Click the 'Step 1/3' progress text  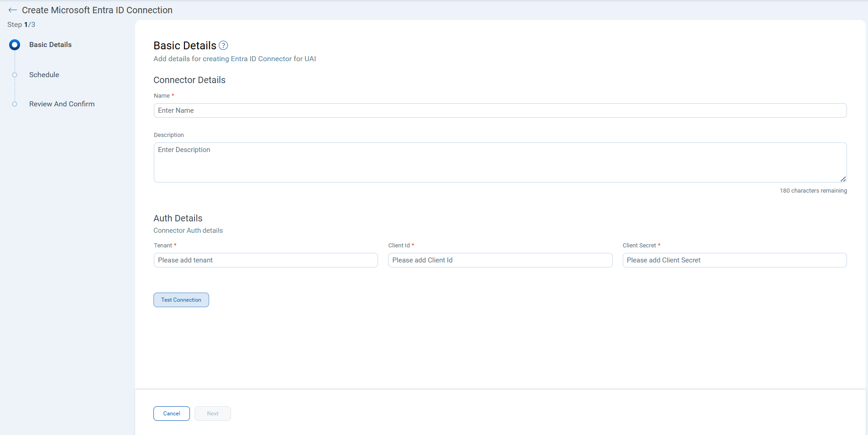pyautogui.click(x=21, y=25)
